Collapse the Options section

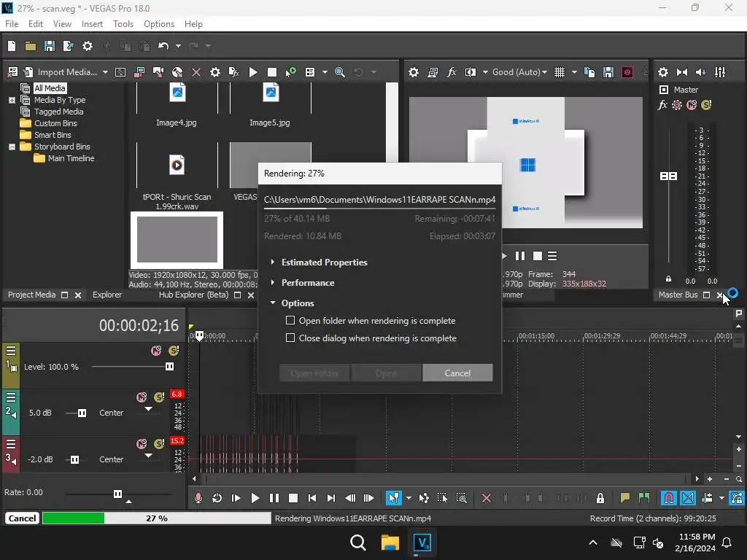tap(273, 303)
